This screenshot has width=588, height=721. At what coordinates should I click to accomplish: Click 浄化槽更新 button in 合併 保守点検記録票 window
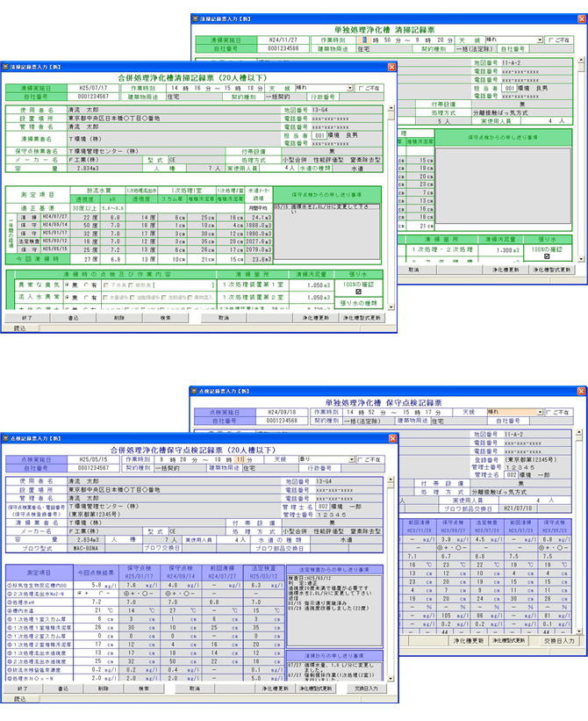point(276,689)
